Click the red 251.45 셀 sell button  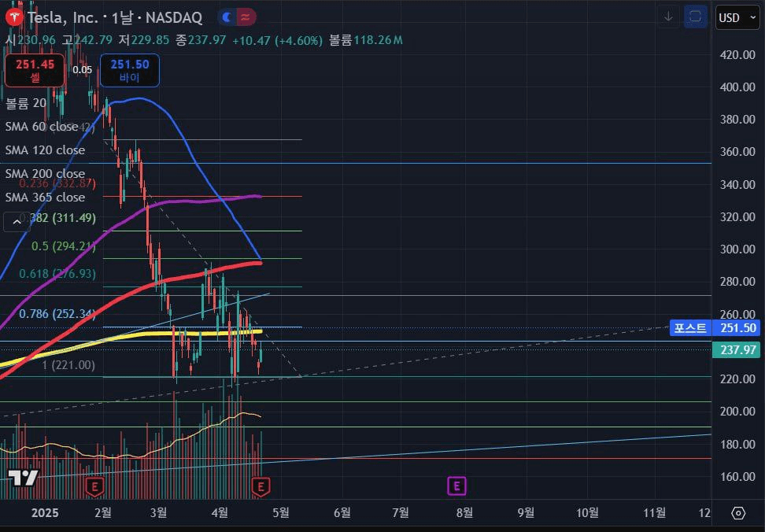35,70
